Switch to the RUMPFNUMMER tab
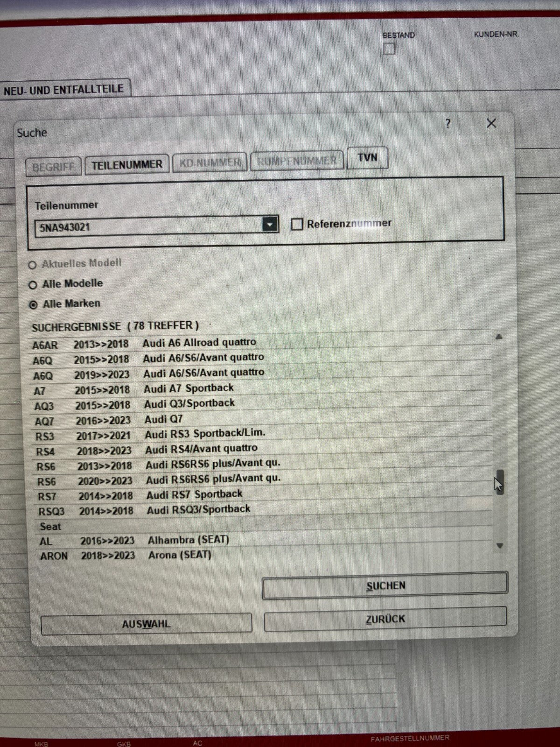This screenshot has width=560, height=747. point(297,161)
